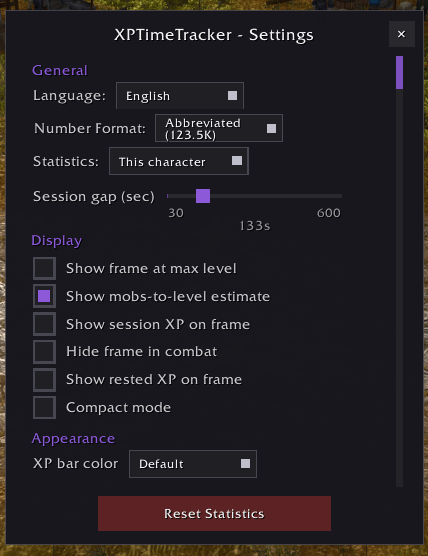Close the XPTimeTracker settings window

pyautogui.click(x=401, y=34)
